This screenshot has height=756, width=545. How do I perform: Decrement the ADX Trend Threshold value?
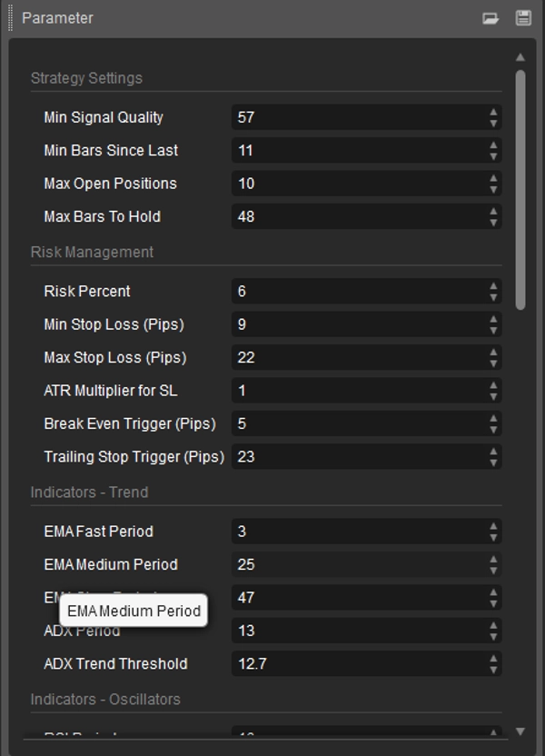(x=491, y=668)
